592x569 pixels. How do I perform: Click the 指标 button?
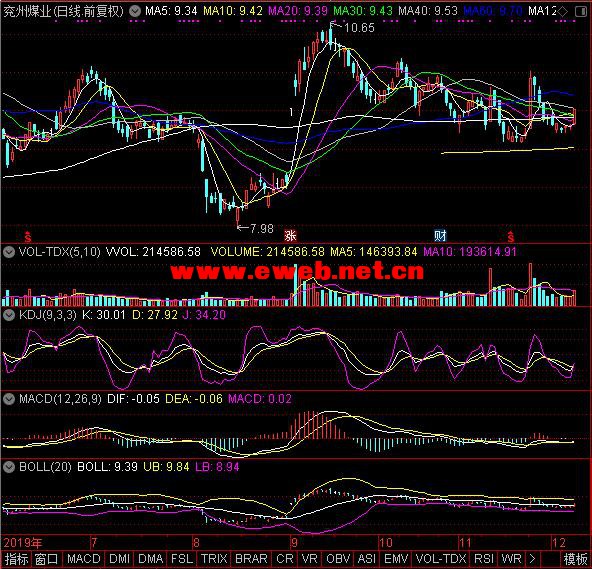click(16, 558)
